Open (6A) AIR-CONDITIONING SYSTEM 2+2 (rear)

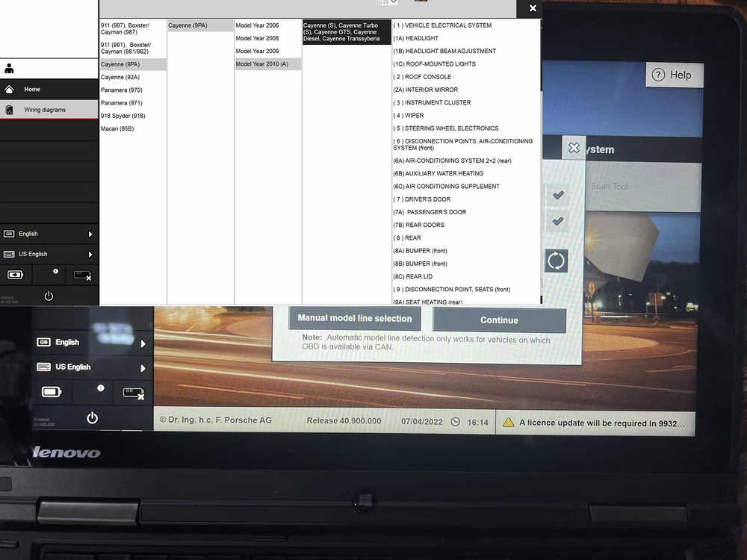[452, 161]
